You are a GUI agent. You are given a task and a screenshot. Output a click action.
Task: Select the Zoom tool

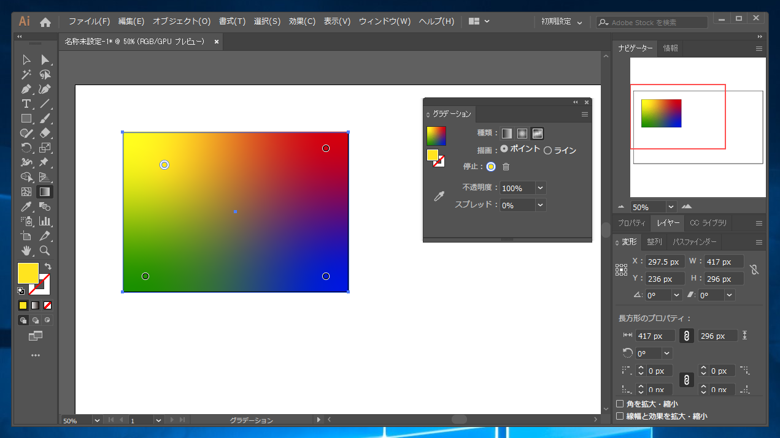(x=45, y=250)
